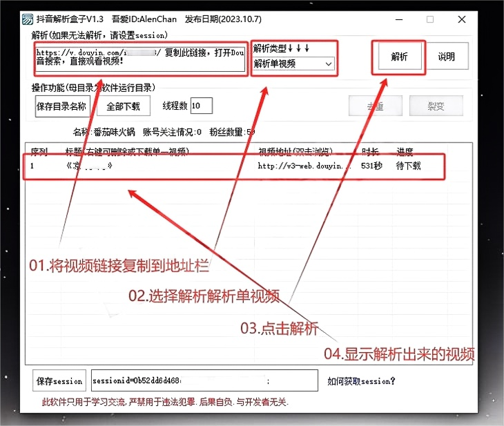Click the 时长 column header
This screenshot has width=504, height=426.
pos(370,151)
